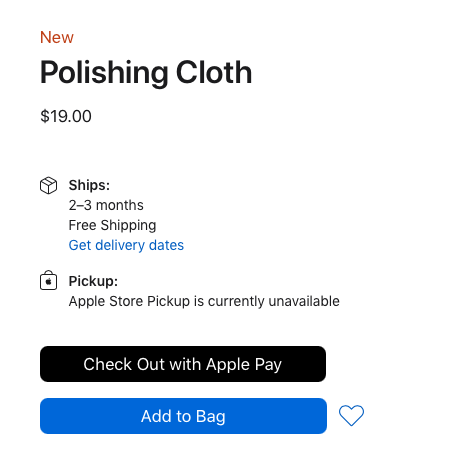Open the Get delivery dates link
The width and height of the screenshot is (464, 450).
[x=126, y=245]
